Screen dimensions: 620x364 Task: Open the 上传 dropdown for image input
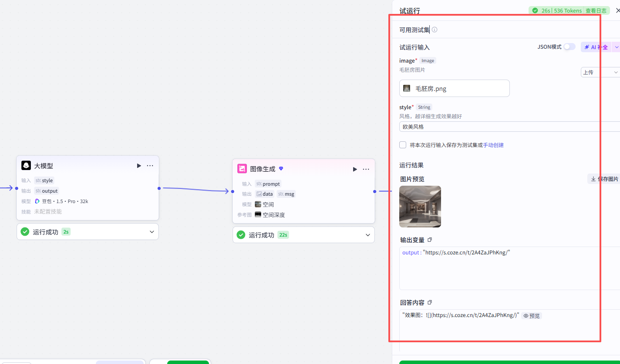coord(600,72)
